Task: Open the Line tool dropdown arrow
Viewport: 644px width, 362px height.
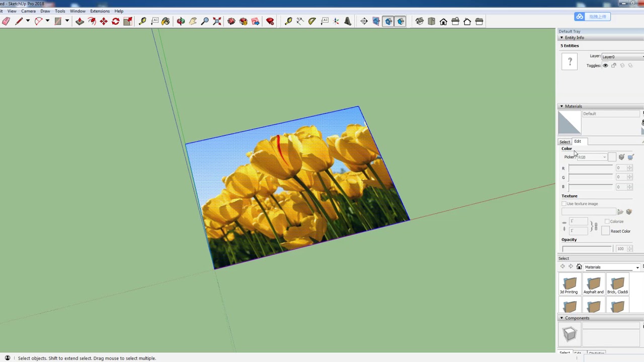Action: click(28, 21)
